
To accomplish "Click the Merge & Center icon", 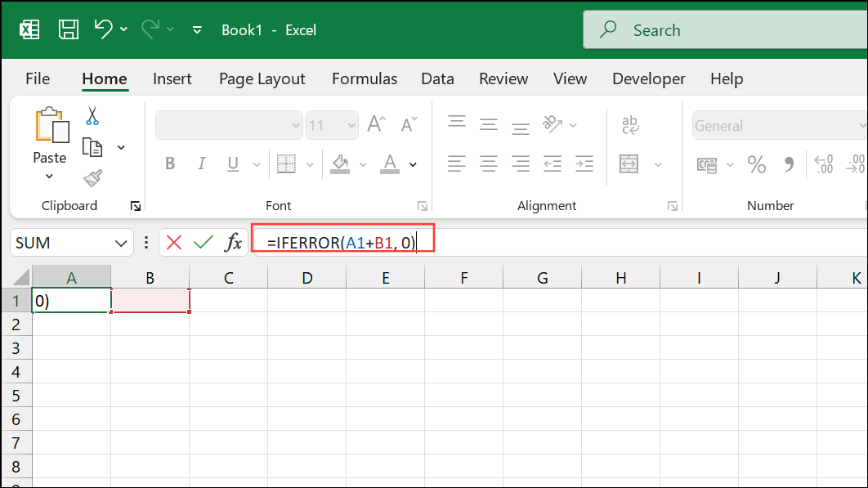I will click(629, 163).
